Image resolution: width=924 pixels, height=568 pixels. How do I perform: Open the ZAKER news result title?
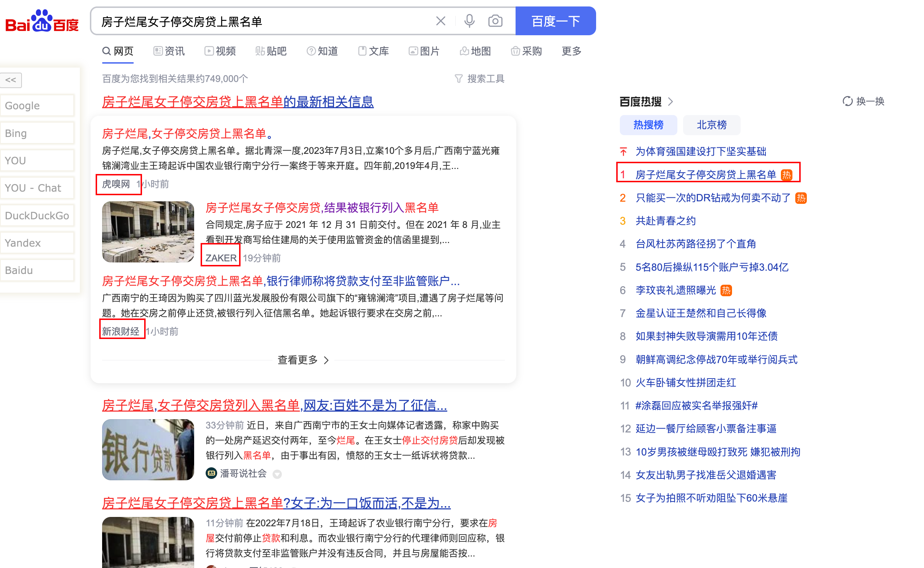tap(322, 207)
